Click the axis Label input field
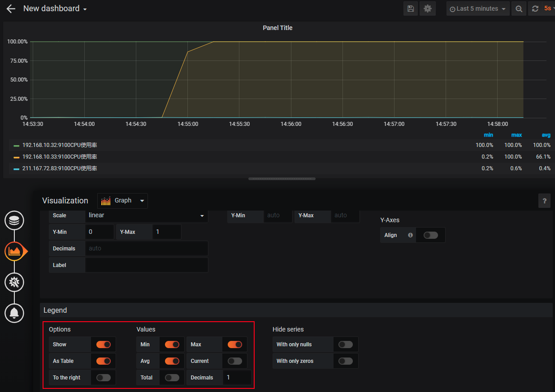The image size is (555, 392). tap(147, 265)
